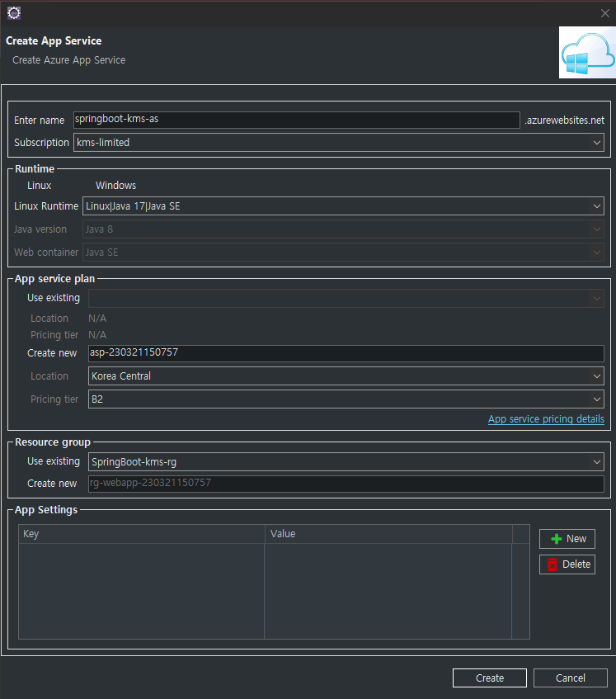Choose Create new app service plan
Screen dimensions: 616x699
(52, 353)
